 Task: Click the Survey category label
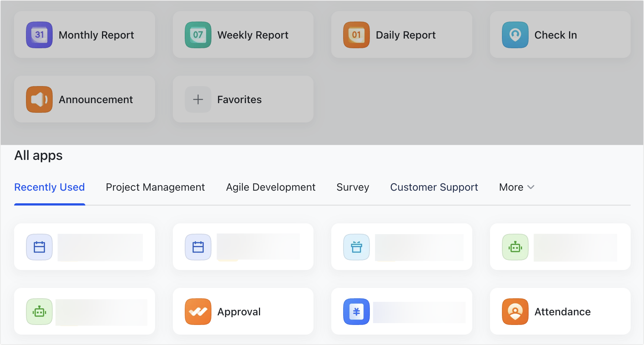(x=352, y=187)
